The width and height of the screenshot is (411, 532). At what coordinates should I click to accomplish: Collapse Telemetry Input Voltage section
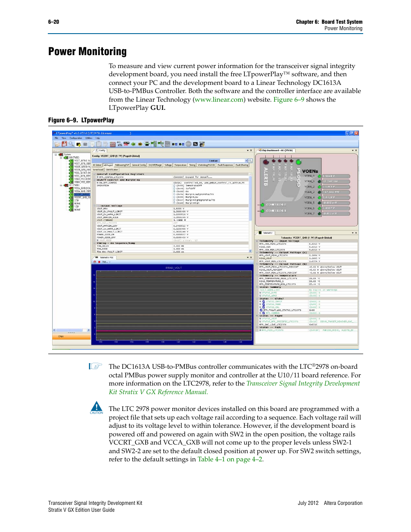[x=258, y=241]
